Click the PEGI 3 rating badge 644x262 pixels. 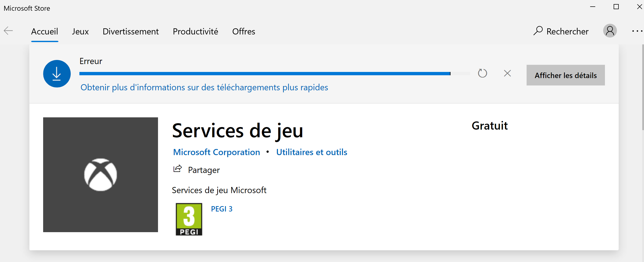(x=189, y=219)
